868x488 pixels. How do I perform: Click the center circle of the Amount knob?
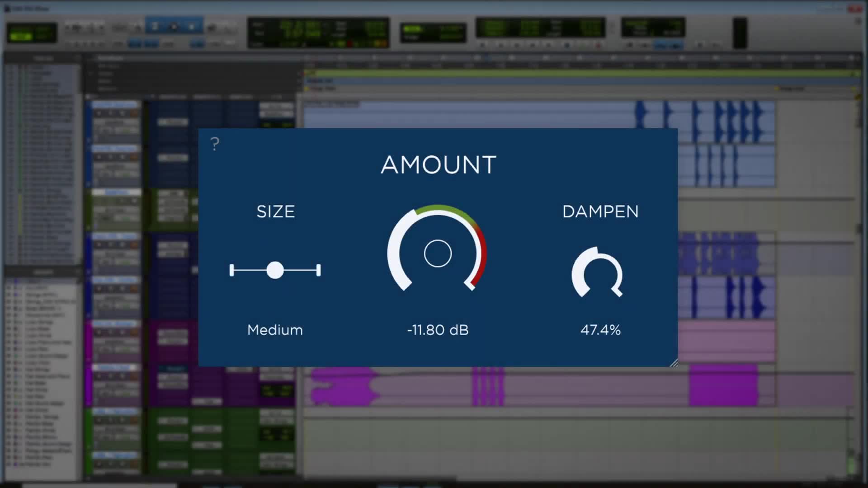tap(438, 253)
